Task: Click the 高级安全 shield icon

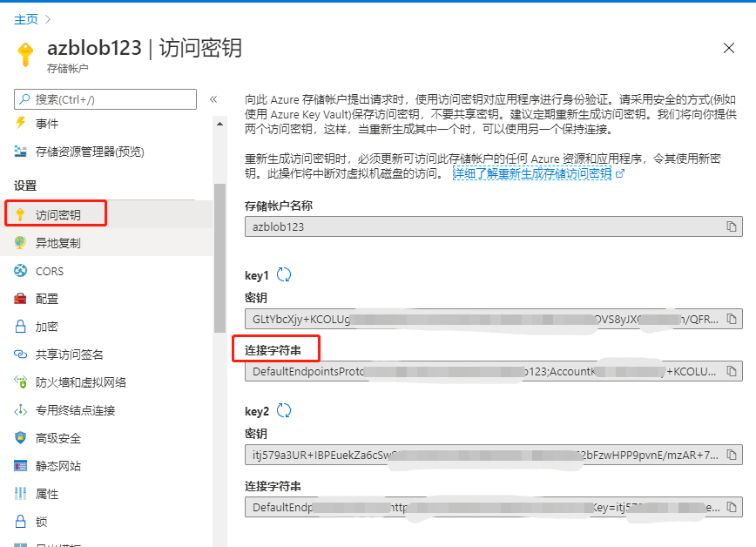Action: pos(20,438)
